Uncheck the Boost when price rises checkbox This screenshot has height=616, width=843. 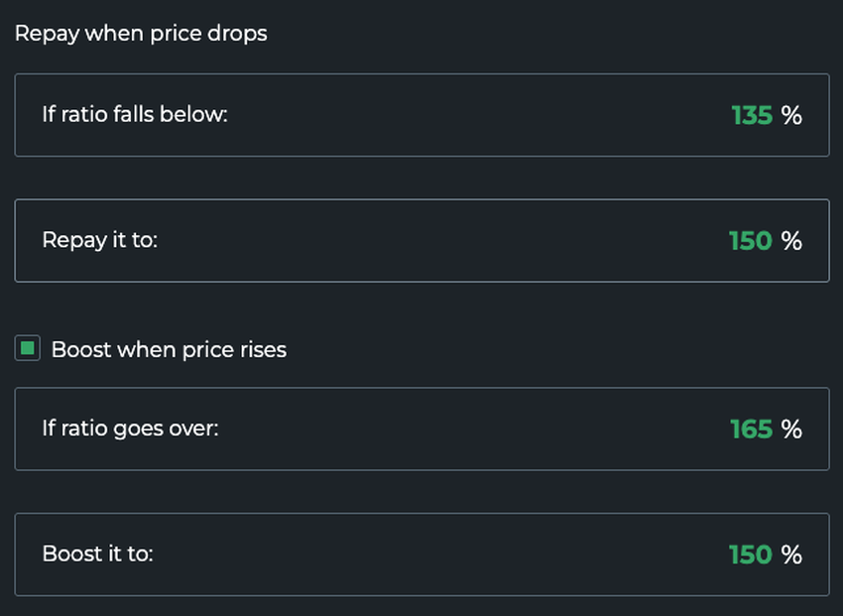28,349
